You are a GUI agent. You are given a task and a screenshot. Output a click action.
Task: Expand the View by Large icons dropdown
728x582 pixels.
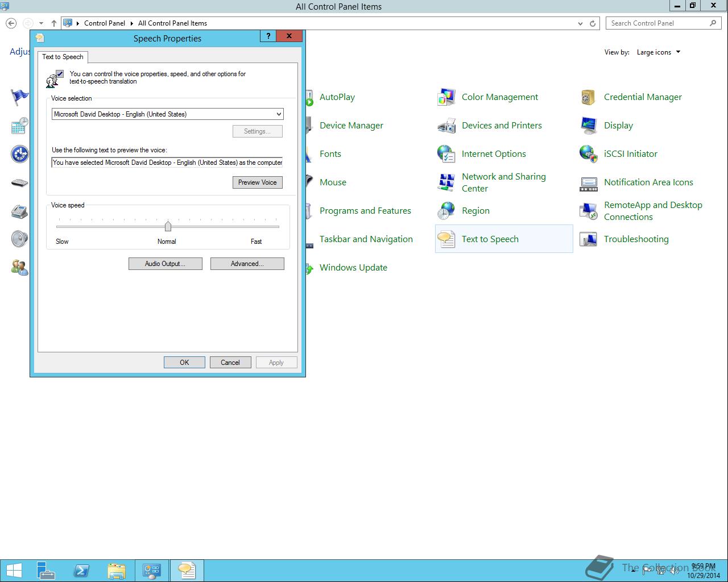[x=659, y=52]
